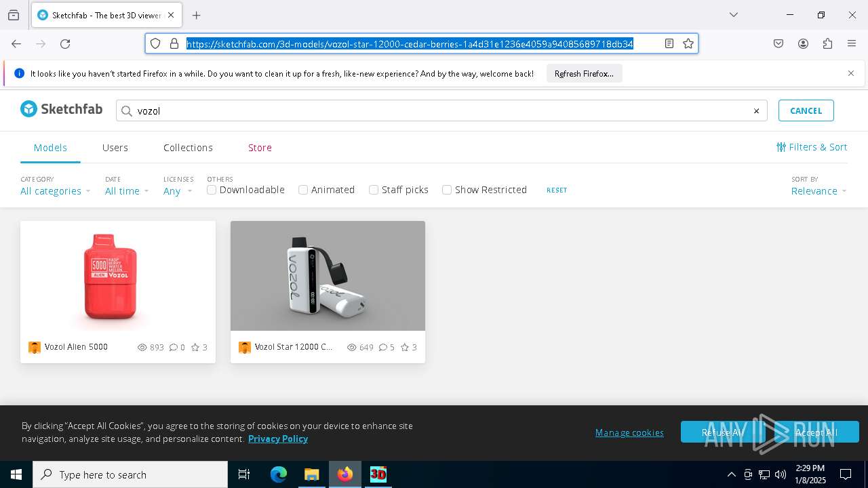Screen dimensions: 868x488
Task: Expand the All categories dropdown
Action: click(55, 191)
